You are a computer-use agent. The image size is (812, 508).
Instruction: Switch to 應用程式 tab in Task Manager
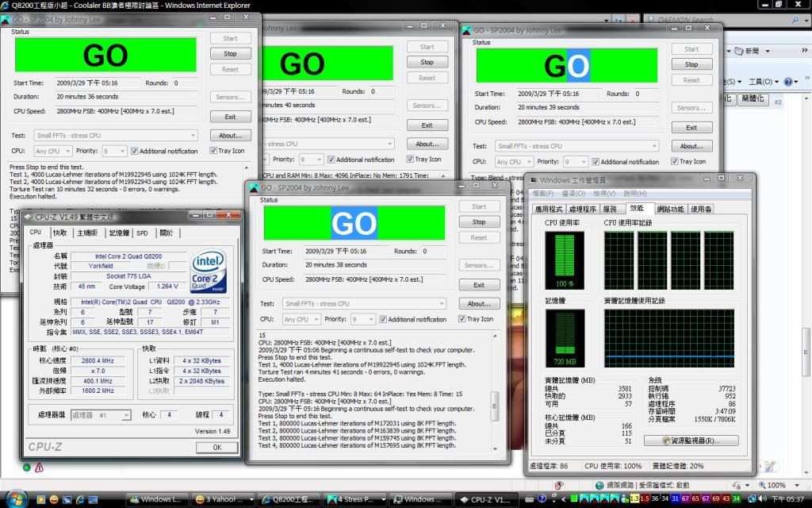click(549, 209)
